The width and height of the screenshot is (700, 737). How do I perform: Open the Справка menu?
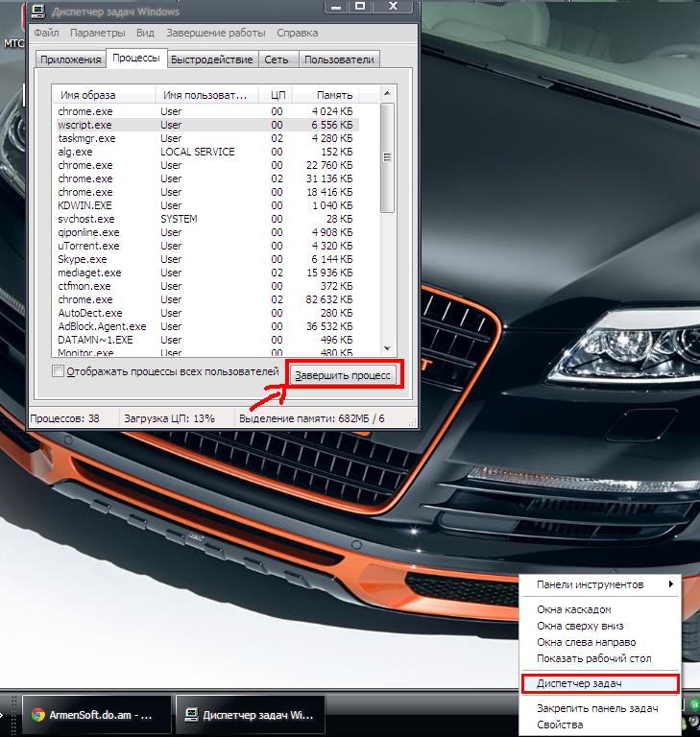coord(297,33)
